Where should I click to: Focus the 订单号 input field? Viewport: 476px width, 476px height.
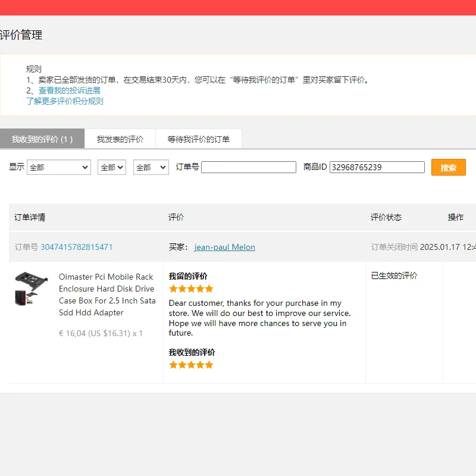pyautogui.click(x=248, y=167)
